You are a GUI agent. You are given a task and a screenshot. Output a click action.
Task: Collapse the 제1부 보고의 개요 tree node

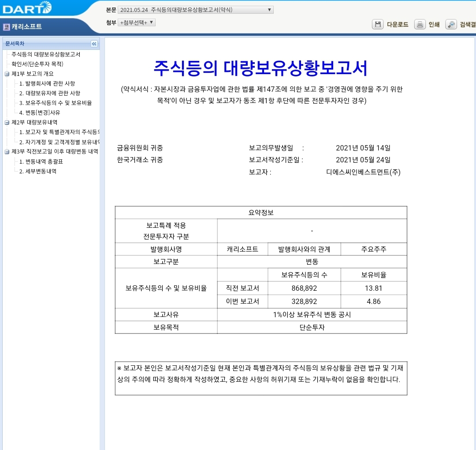(x=7, y=74)
